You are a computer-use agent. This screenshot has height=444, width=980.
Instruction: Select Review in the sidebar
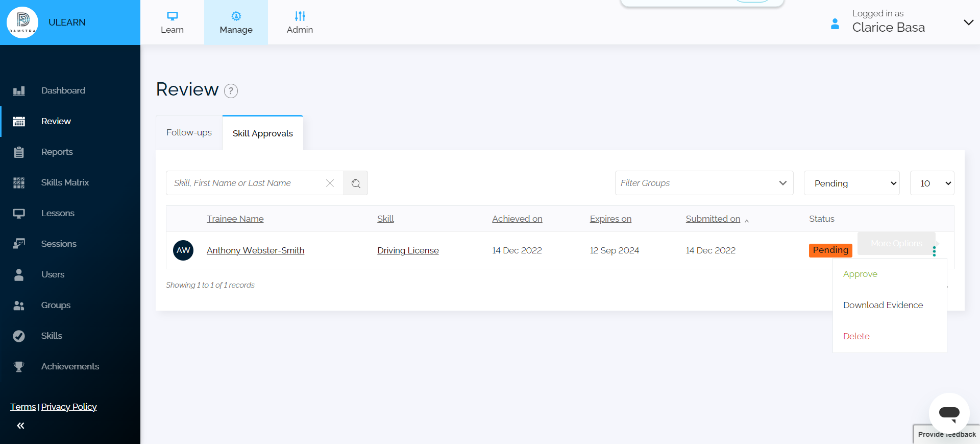(x=56, y=121)
